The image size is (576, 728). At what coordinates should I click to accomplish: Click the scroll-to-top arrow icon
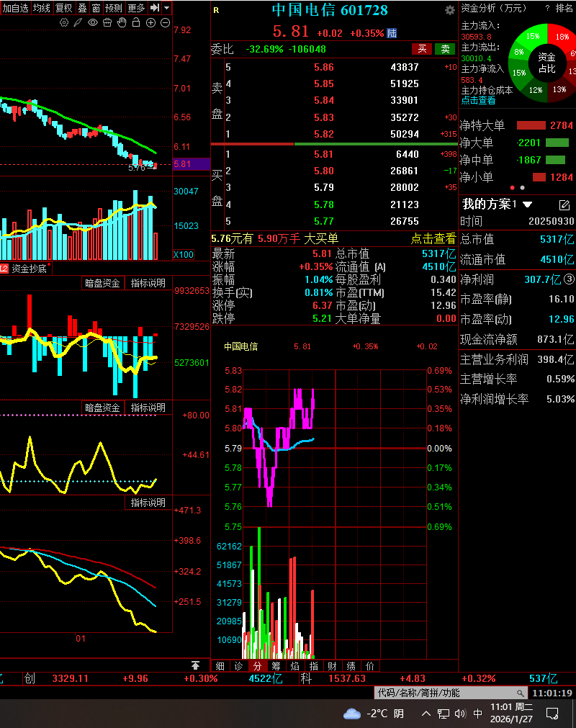(x=195, y=665)
